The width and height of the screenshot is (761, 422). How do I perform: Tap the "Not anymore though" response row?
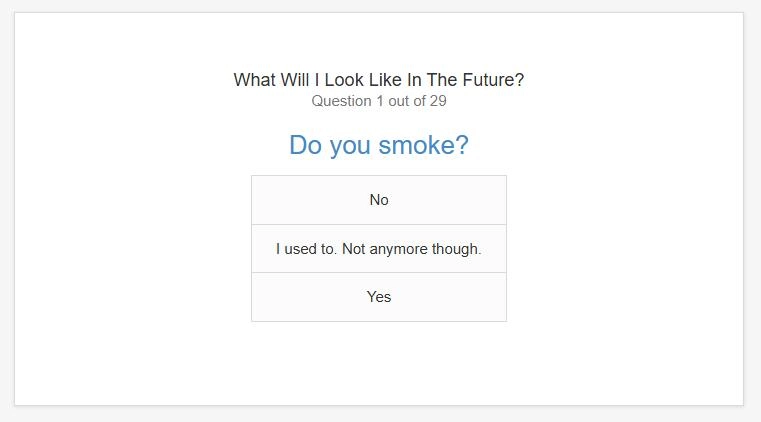pos(379,248)
